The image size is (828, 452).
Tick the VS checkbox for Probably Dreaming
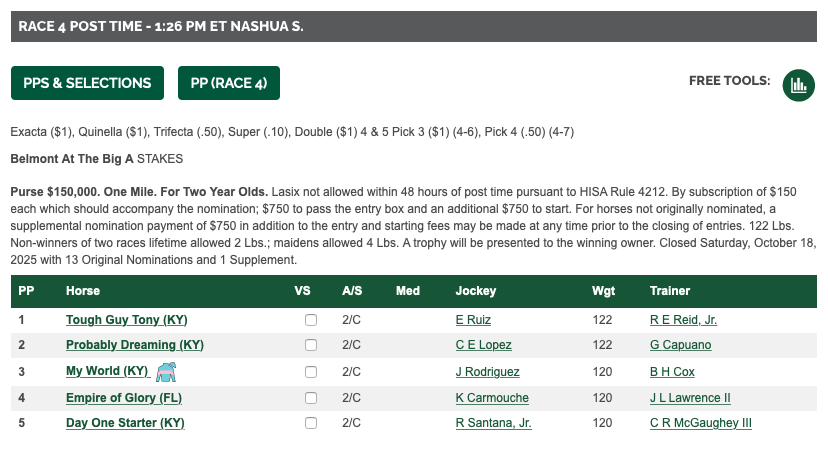pos(311,346)
